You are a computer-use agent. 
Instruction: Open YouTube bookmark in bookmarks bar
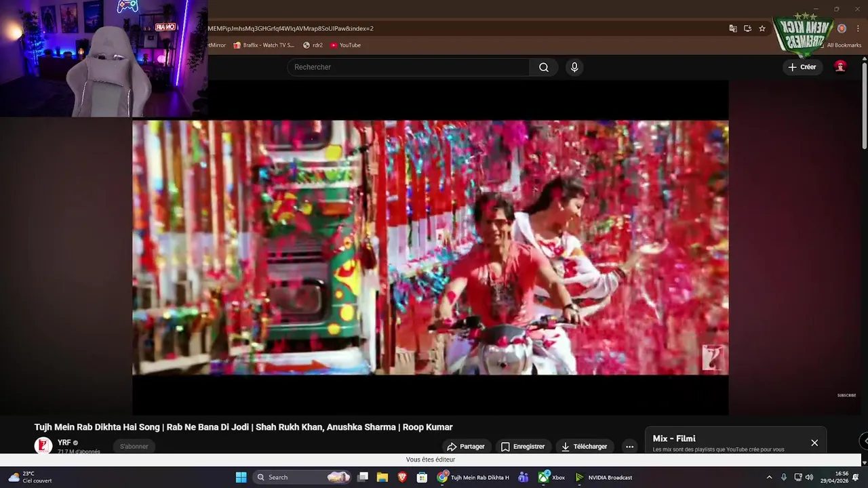click(346, 45)
